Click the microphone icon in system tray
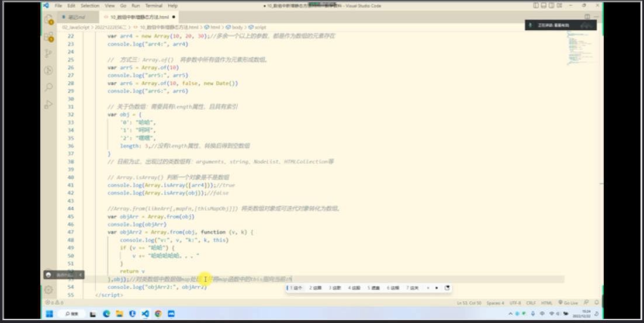This screenshot has height=323, width=644. (533, 314)
